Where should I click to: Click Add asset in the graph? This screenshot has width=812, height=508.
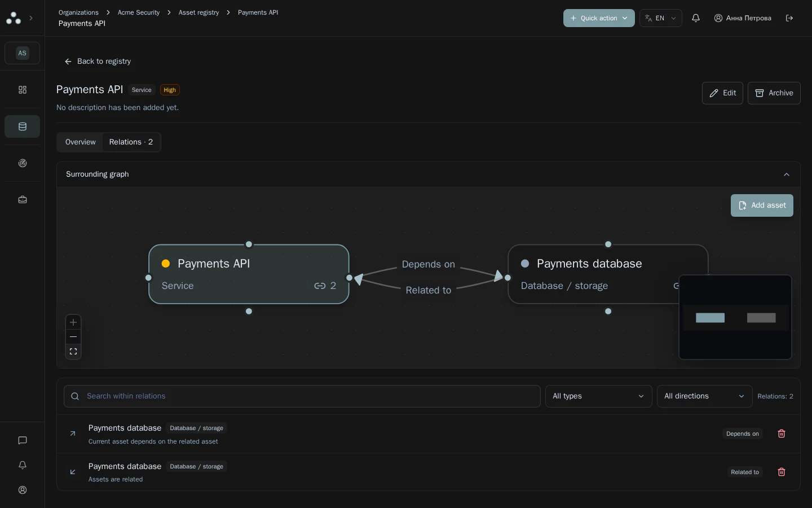point(762,205)
